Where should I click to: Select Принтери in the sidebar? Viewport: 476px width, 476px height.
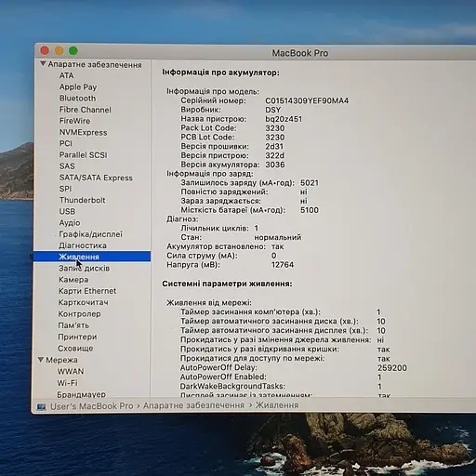click(77, 337)
